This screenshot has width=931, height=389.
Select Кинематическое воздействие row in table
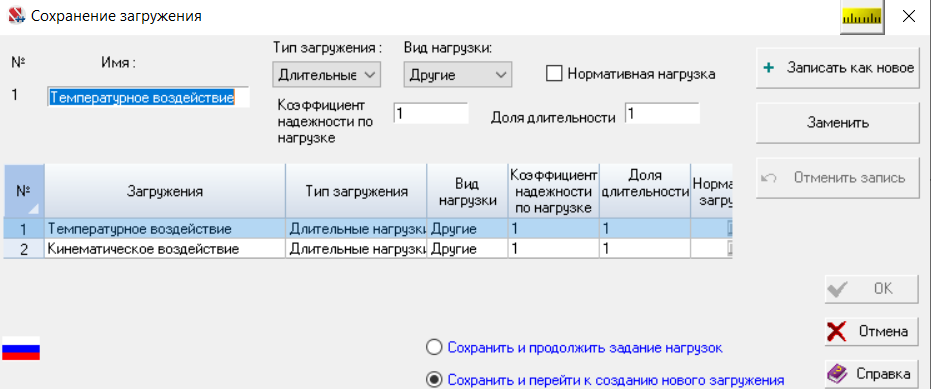pos(368,249)
